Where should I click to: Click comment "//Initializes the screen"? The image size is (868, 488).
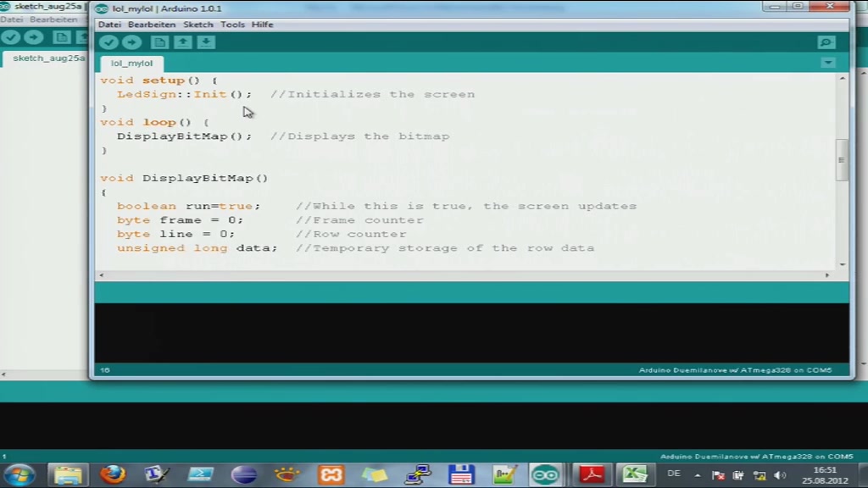click(x=373, y=94)
